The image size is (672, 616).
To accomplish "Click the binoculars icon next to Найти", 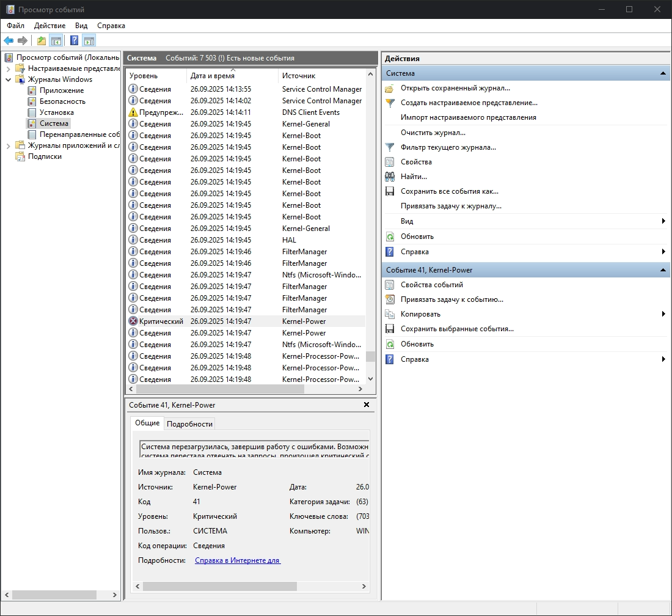I will point(390,177).
